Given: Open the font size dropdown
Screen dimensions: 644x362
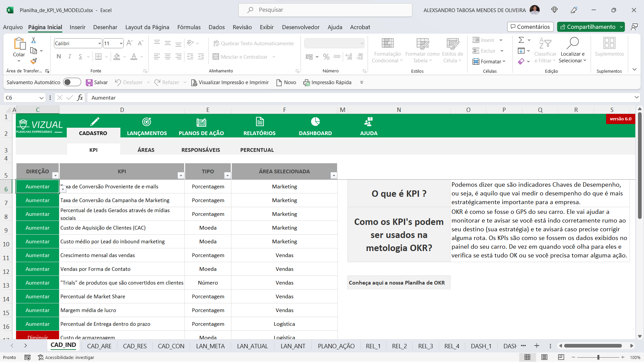Looking at the screenshot, I should [x=121, y=43].
